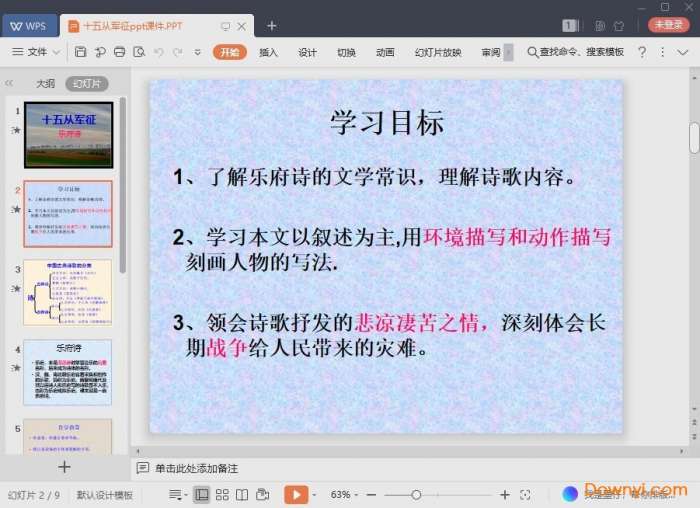Click the export to PDF icon

(x=100, y=52)
